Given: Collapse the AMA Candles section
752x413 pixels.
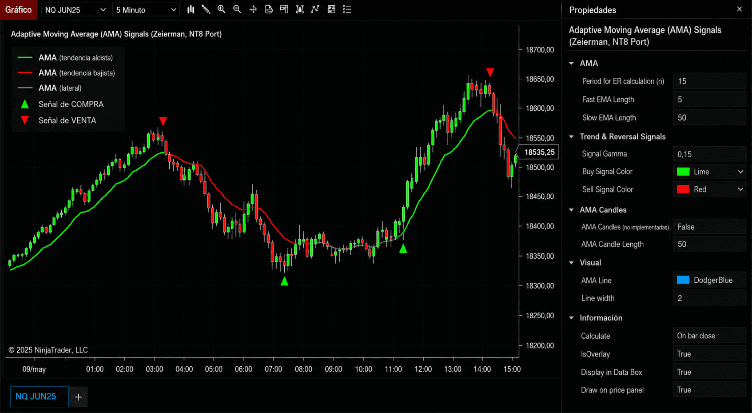Looking at the screenshot, I should [x=572, y=210].
